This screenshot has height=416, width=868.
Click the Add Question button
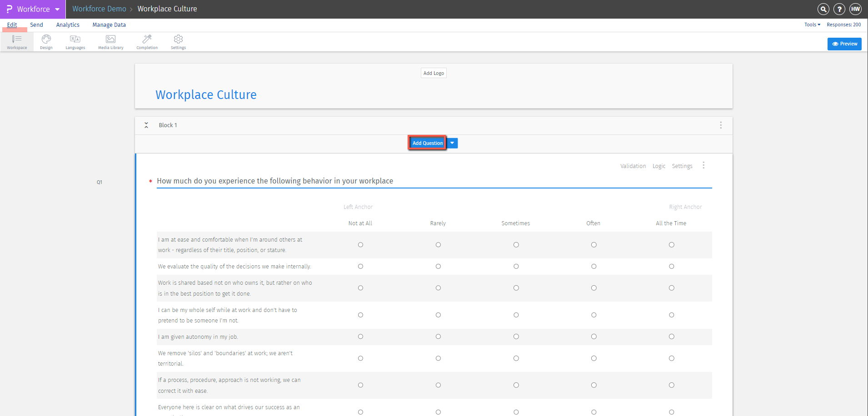click(x=427, y=143)
